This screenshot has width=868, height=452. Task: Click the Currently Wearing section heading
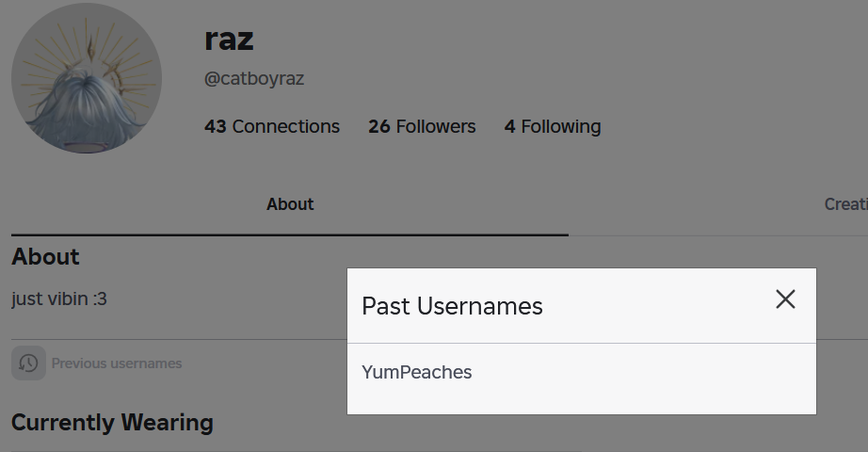[x=112, y=423]
